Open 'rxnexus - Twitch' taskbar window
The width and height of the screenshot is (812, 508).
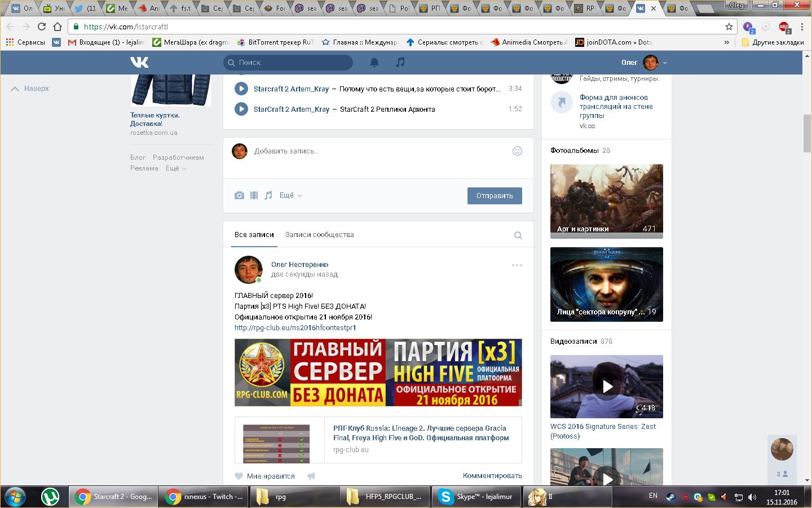coord(203,497)
